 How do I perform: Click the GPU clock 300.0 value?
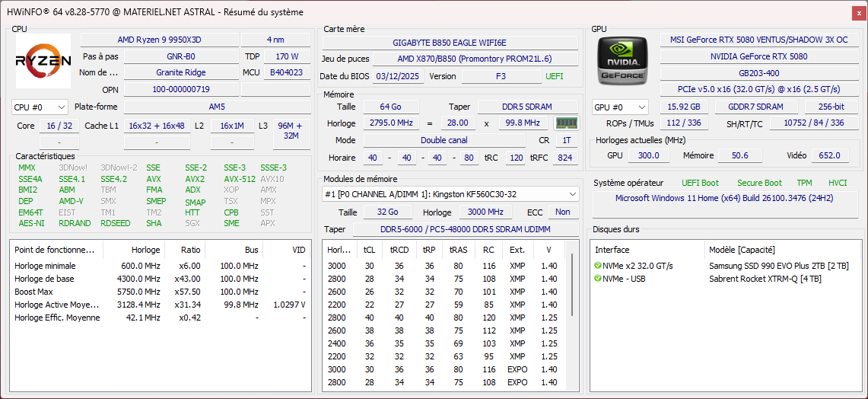tap(649, 156)
